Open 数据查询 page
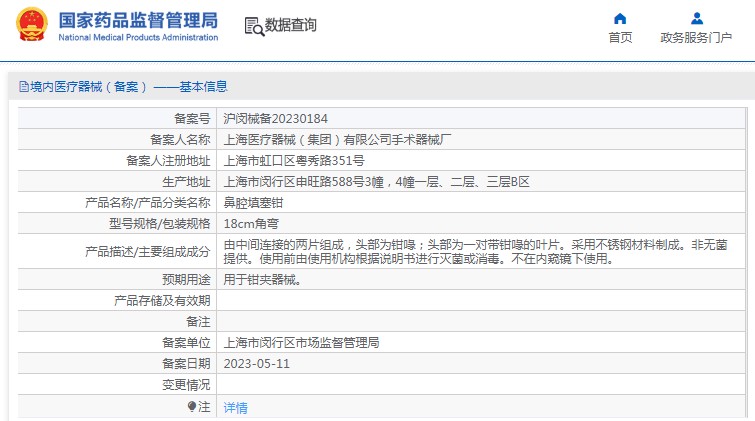 coord(291,25)
